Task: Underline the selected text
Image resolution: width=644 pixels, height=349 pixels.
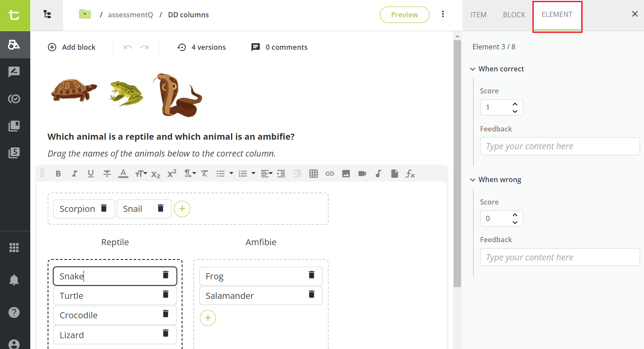Action: 90,173
